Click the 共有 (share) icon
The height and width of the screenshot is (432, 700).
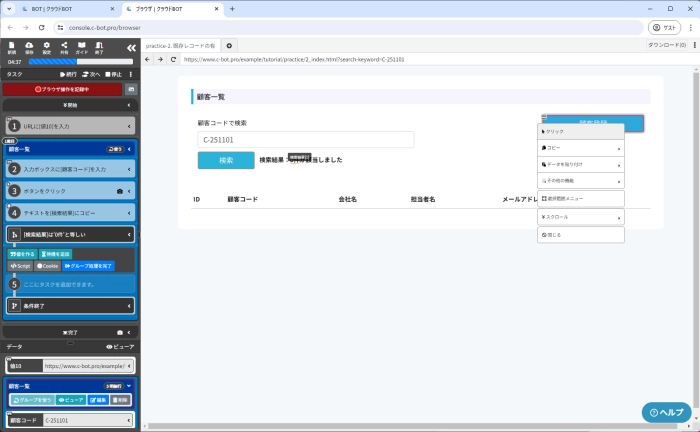(x=64, y=47)
